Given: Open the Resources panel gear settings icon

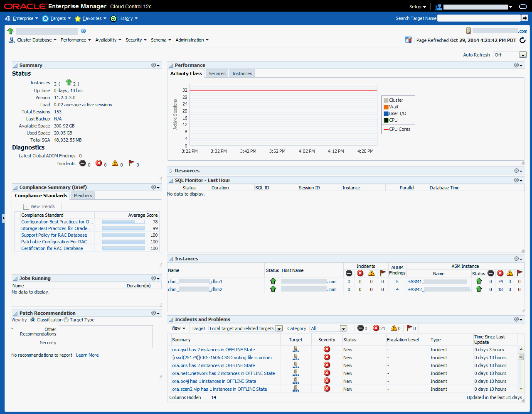Looking at the screenshot, I should 518,171.
